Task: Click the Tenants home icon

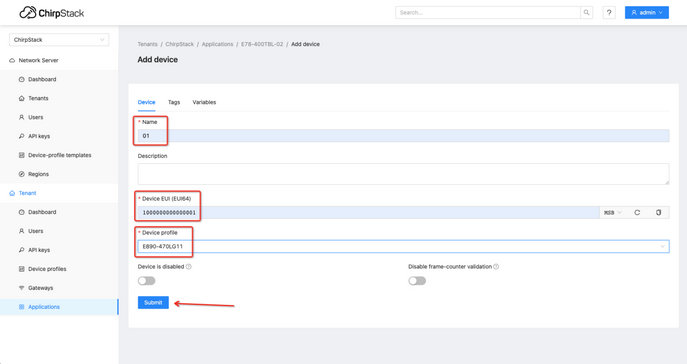Action: point(21,98)
